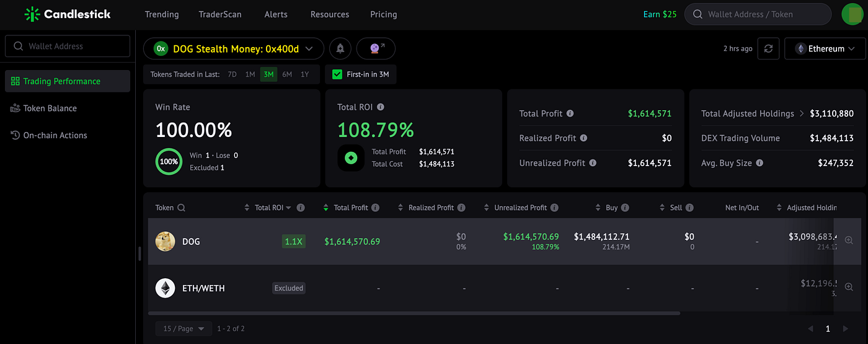
Task: Click the Unrealized Profit column info icon
Action: point(554,208)
